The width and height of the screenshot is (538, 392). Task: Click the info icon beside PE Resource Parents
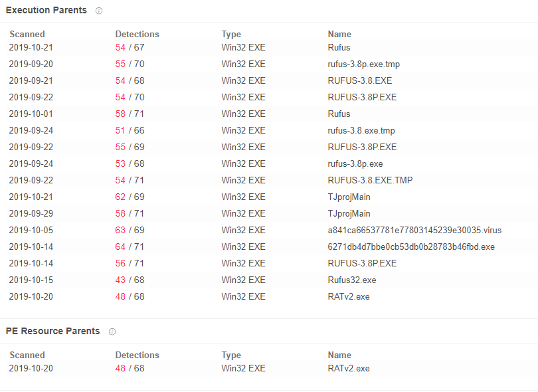(x=112, y=332)
